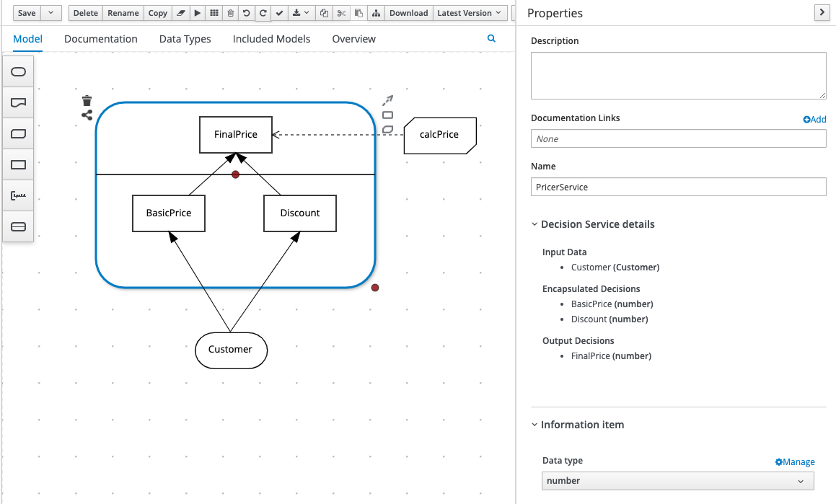Open the Save dropdown arrow
Image resolution: width=836 pixels, height=504 pixels.
click(50, 13)
